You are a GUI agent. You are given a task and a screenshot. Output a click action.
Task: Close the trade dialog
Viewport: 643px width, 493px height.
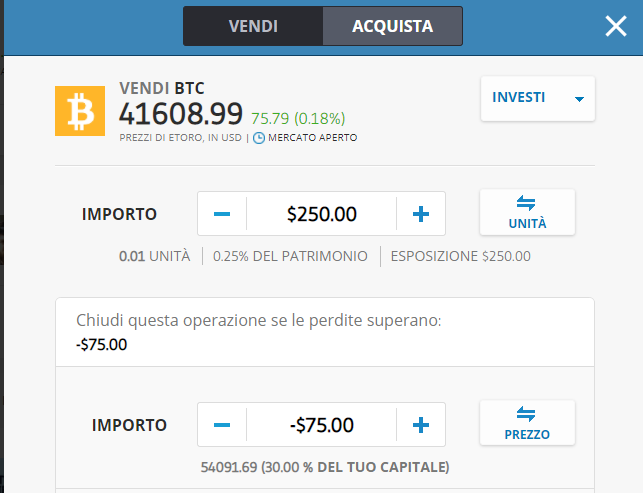click(616, 26)
